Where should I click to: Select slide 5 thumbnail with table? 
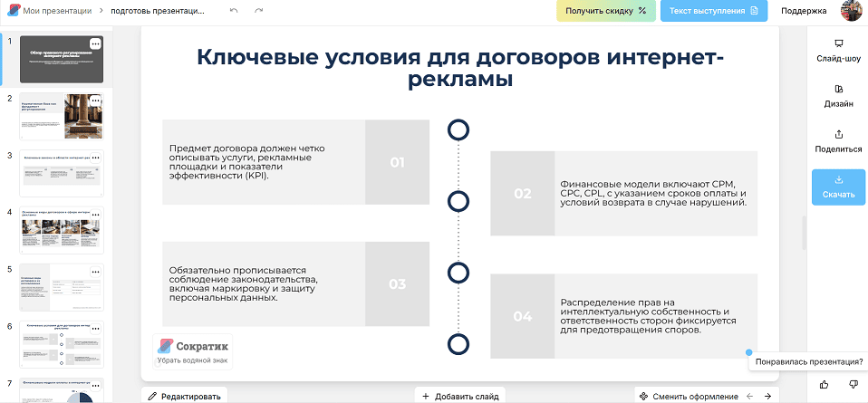point(62,287)
